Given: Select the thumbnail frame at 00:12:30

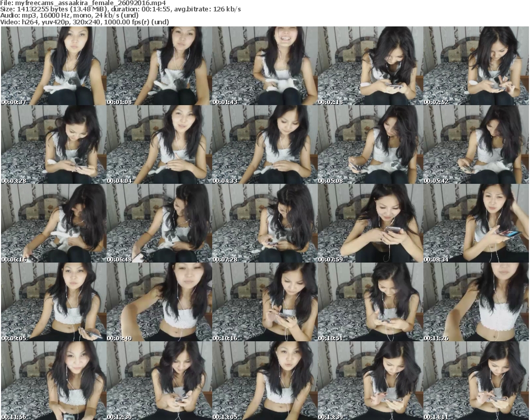Looking at the screenshot, I should click(159, 381).
